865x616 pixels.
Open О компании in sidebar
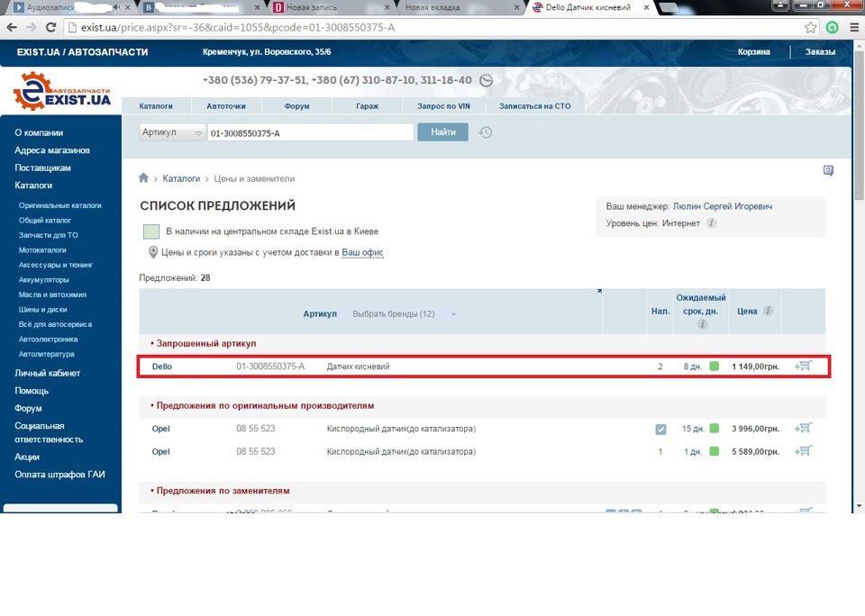coord(39,132)
